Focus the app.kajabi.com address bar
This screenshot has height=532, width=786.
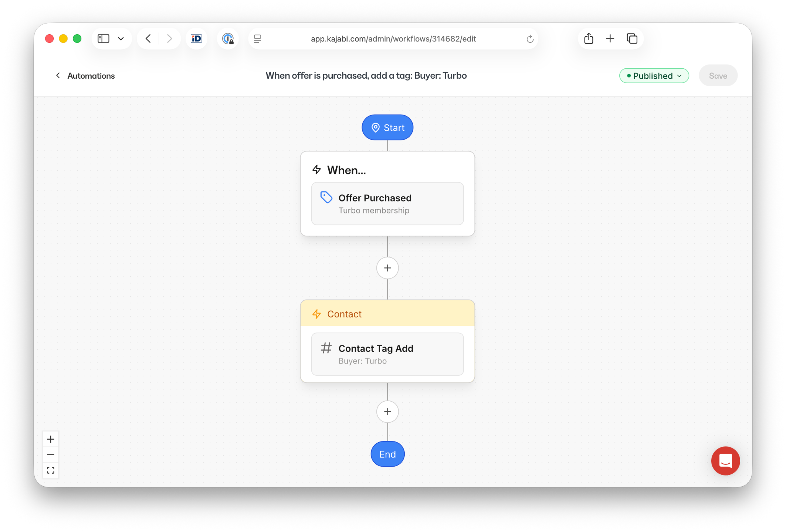pos(393,39)
